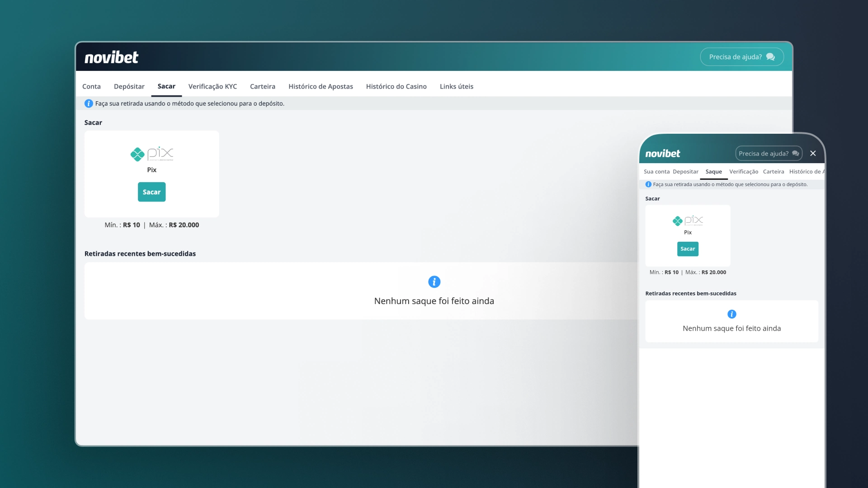Click 'Mín. : R$ 10' text in mobile view
The image size is (868, 488).
tap(664, 272)
